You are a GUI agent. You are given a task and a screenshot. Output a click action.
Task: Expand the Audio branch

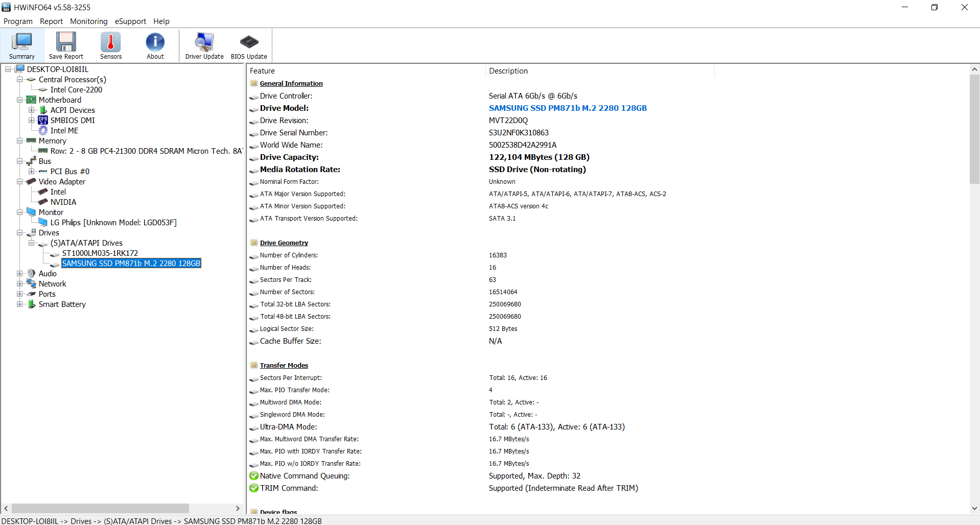point(20,273)
